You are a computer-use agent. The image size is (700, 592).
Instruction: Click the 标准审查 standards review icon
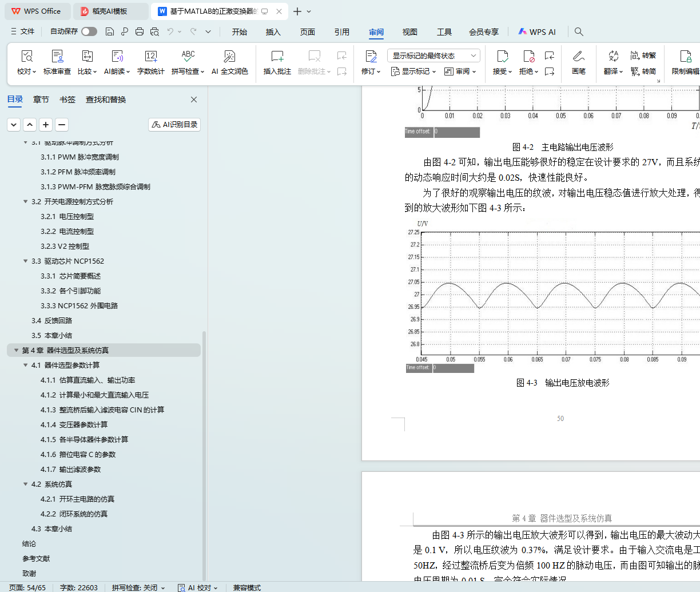(x=57, y=62)
